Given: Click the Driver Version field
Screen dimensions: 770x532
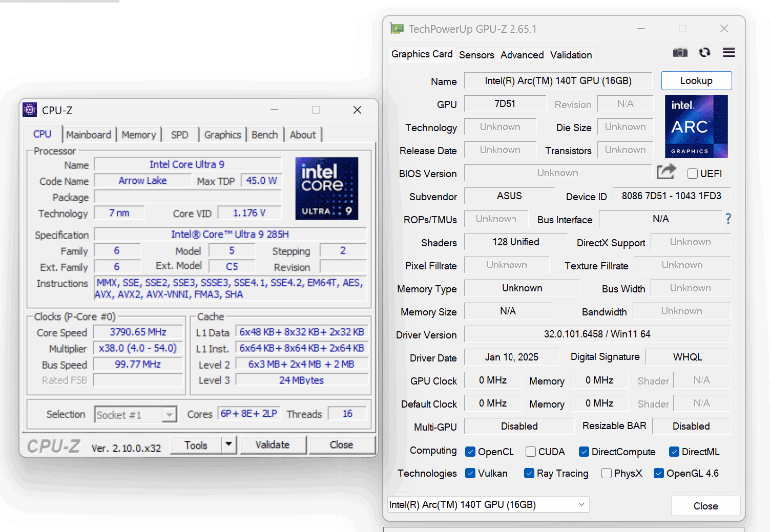Looking at the screenshot, I should pos(597,334).
